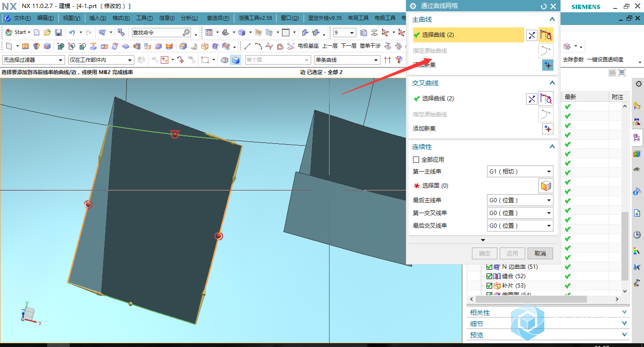Select the arc curve tool
The image size is (644, 347).
258,46
